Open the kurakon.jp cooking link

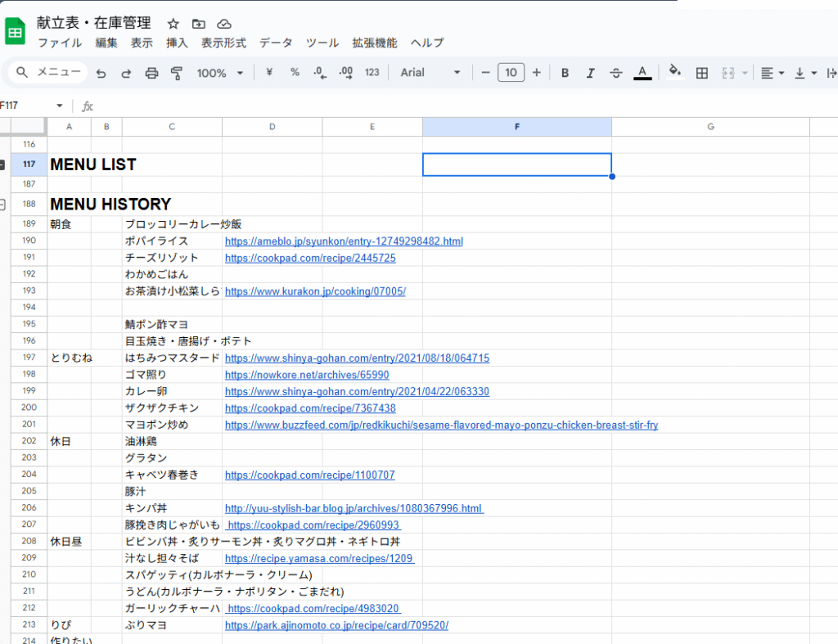pos(315,292)
